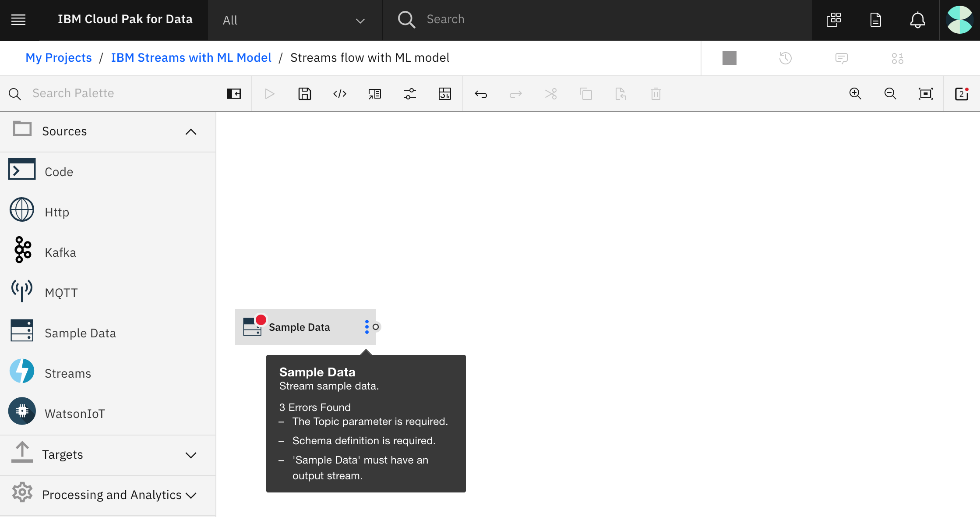The image size is (980, 517).
Task: Open the My Projects breadcrumb link
Action: click(59, 58)
